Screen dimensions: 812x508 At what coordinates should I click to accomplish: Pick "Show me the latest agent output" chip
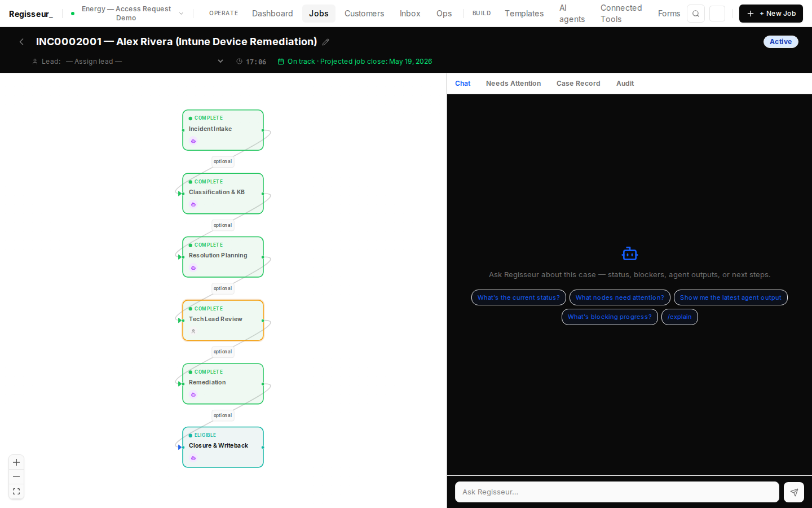point(731,297)
